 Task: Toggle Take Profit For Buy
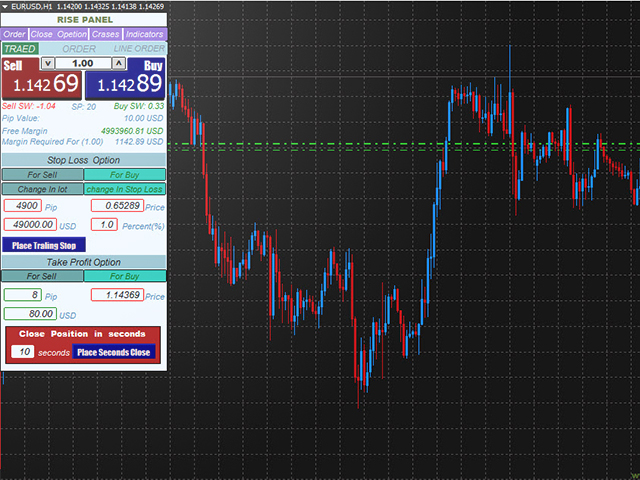pos(124,277)
